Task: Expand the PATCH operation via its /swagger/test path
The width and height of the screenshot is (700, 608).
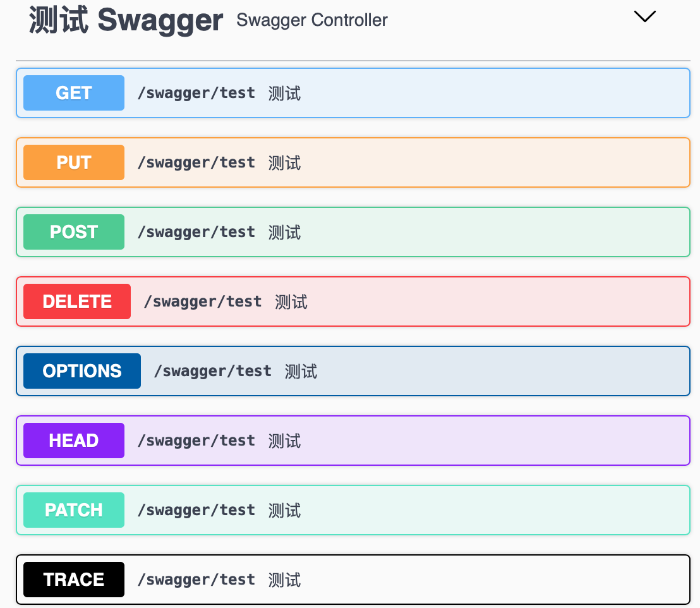Action: point(196,510)
